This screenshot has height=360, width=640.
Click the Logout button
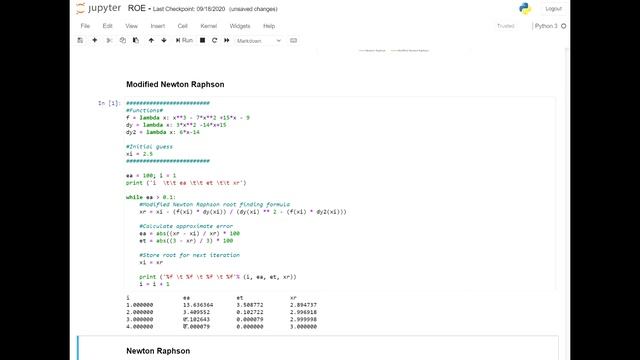tap(553, 9)
